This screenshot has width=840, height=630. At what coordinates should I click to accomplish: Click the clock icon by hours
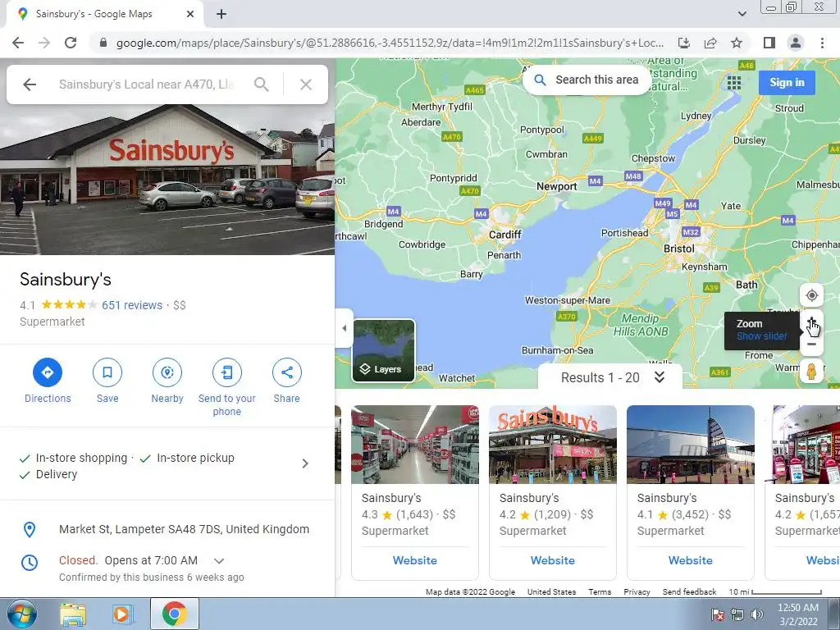(x=30, y=563)
